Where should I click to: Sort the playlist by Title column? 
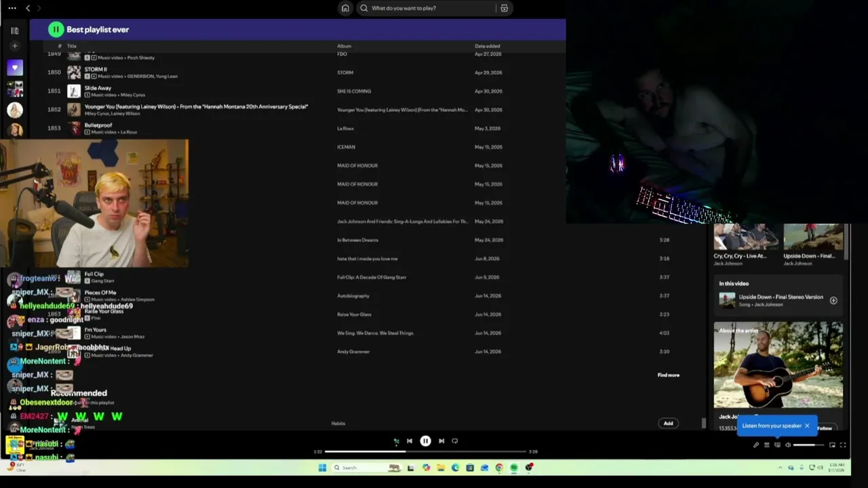pos(72,46)
